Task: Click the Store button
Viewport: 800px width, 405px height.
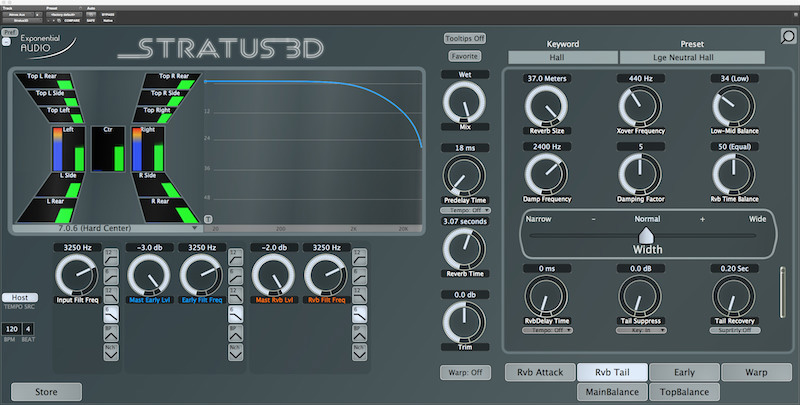Action: [46, 392]
